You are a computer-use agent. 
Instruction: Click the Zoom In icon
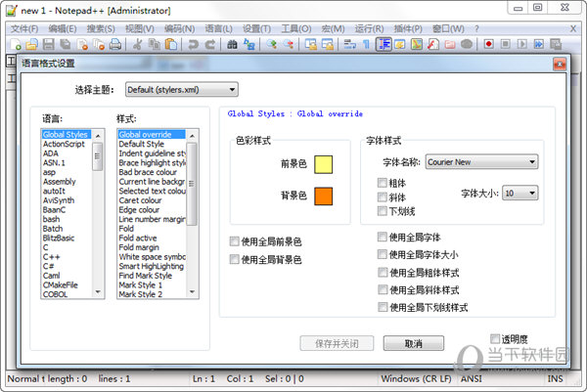click(271, 45)
